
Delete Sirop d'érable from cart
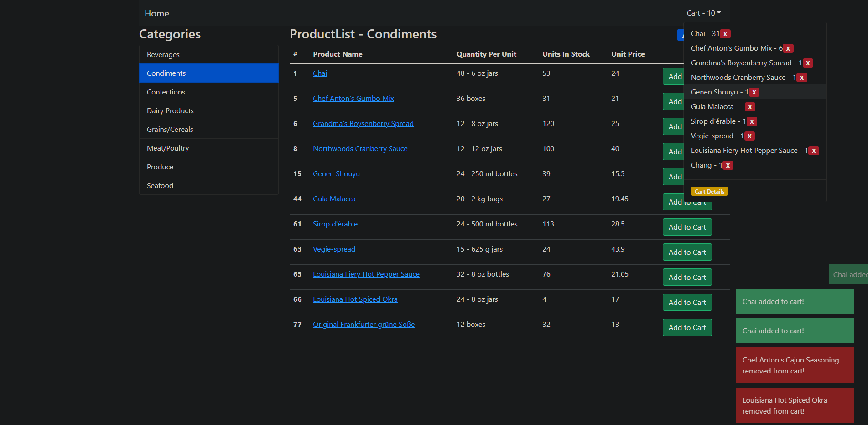click(x=752, y=121)
